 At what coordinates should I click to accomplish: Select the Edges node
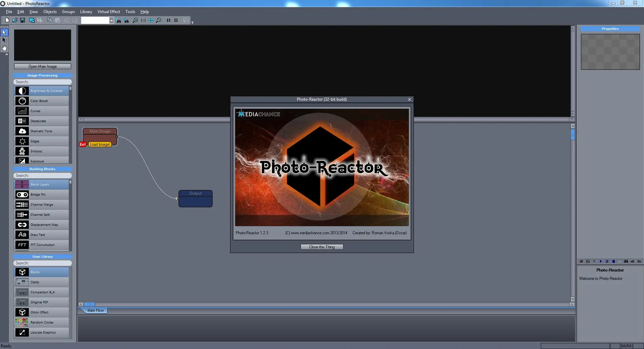42,141
